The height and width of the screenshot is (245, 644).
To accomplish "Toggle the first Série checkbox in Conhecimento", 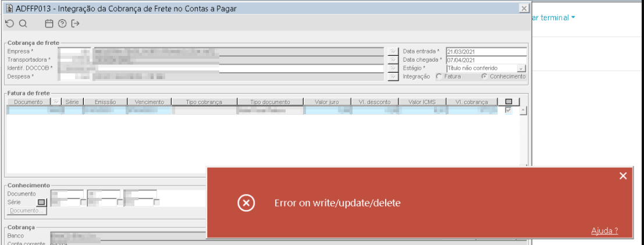I will click(83, 203).
